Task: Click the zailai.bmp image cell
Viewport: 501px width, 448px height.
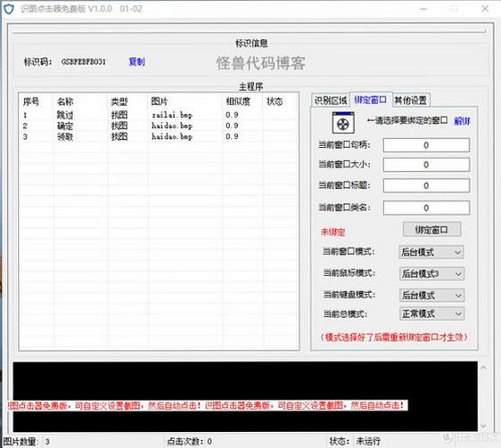Action: (172, 115)
